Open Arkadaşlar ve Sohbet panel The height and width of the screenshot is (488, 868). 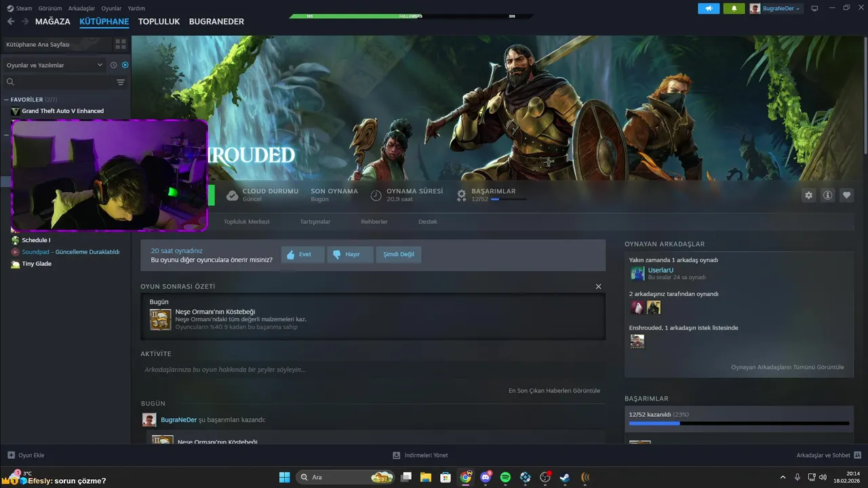(x=829, y=455)
